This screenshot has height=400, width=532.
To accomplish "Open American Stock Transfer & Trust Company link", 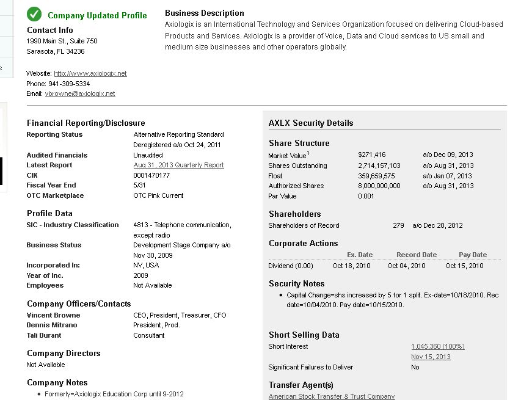I will [332, 396].
